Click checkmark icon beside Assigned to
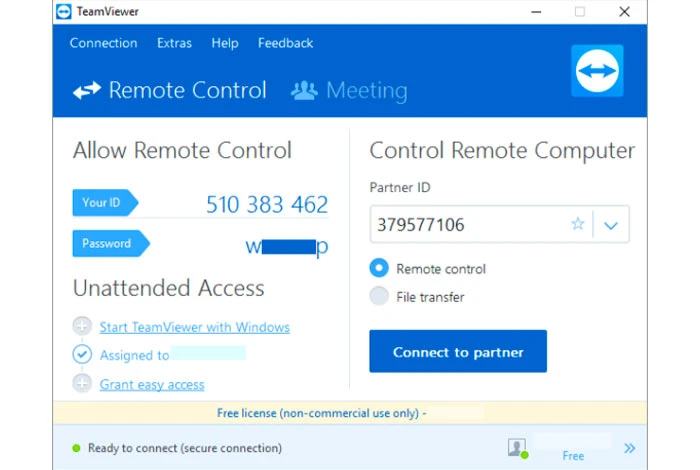 tap(82, 354)
